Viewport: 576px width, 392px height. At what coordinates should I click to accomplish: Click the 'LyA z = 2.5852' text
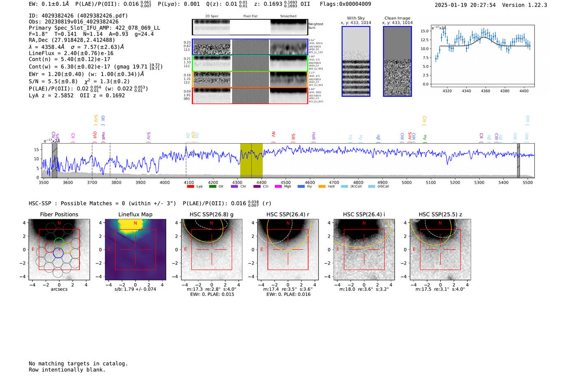(51, 95)
